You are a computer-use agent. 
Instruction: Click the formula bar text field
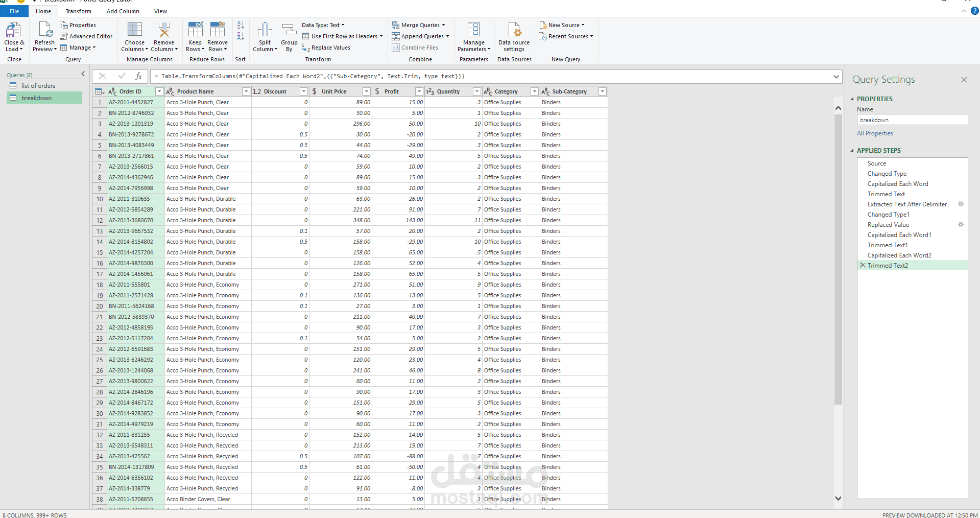coord(490,77)
